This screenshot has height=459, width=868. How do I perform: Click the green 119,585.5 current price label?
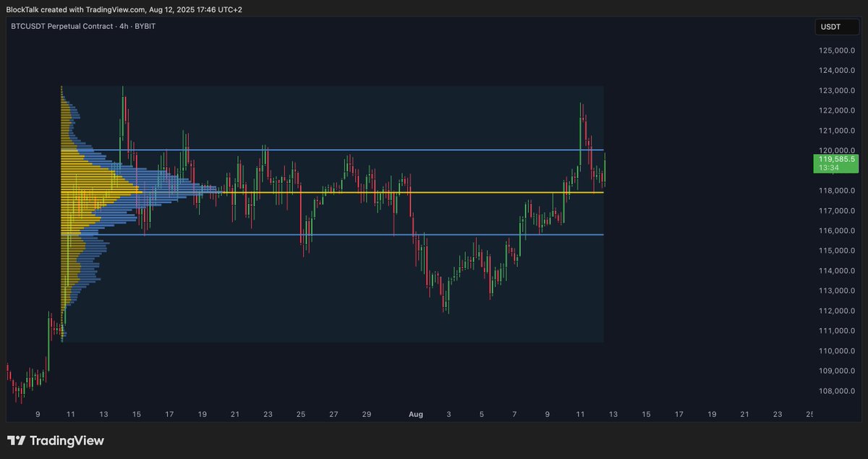(x=836, y=158)
